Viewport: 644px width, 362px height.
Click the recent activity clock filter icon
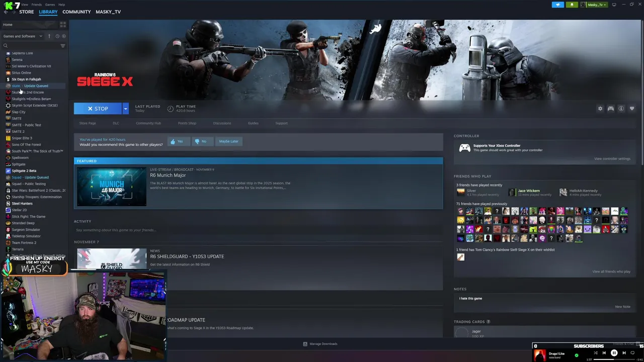57,36
